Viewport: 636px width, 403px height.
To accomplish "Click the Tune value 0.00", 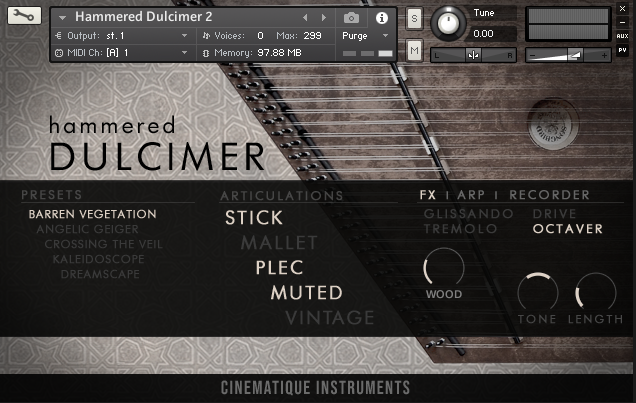I will click(483, 34).
